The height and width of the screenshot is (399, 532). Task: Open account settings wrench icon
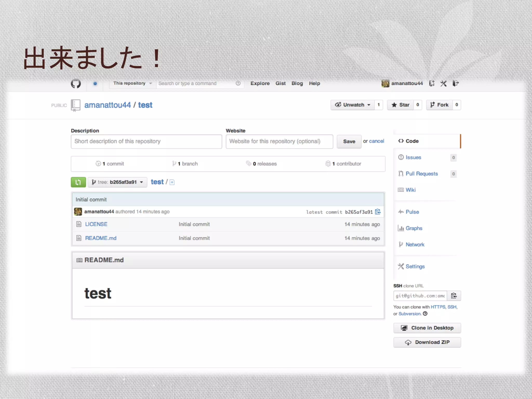(x=443, y=83)
